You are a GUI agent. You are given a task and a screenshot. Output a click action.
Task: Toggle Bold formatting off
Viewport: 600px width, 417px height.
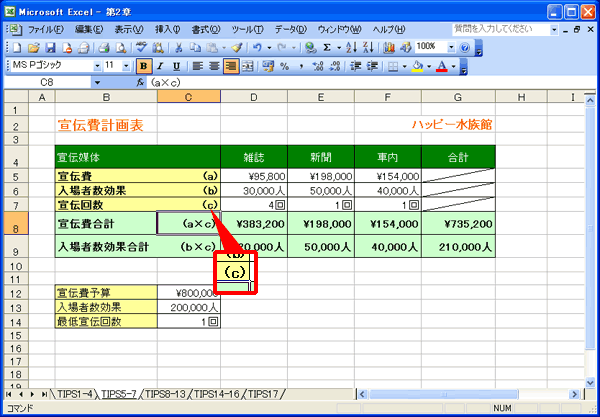144,67
